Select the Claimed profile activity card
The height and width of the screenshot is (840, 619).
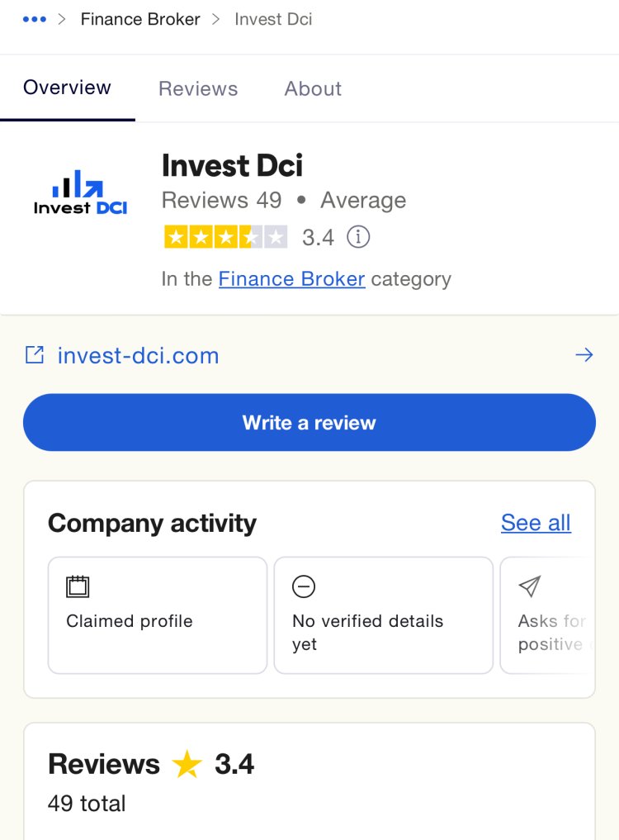[x=158, y=615]
